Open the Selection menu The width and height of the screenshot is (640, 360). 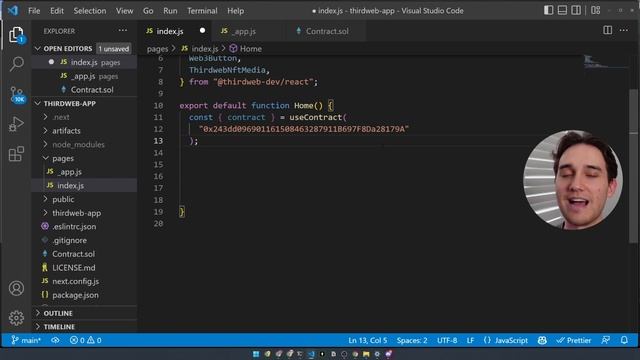90,11
